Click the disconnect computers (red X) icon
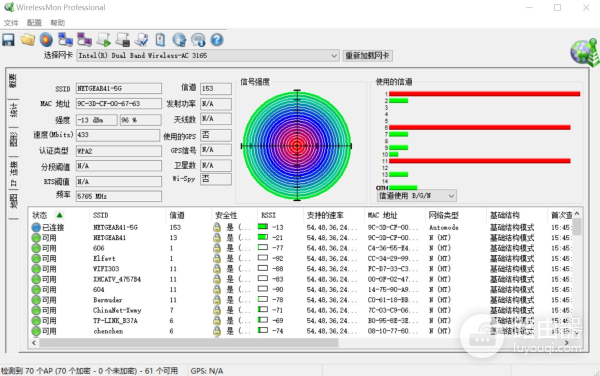Image resolution: width=600 pixels, height=376 pixels. 84,39
